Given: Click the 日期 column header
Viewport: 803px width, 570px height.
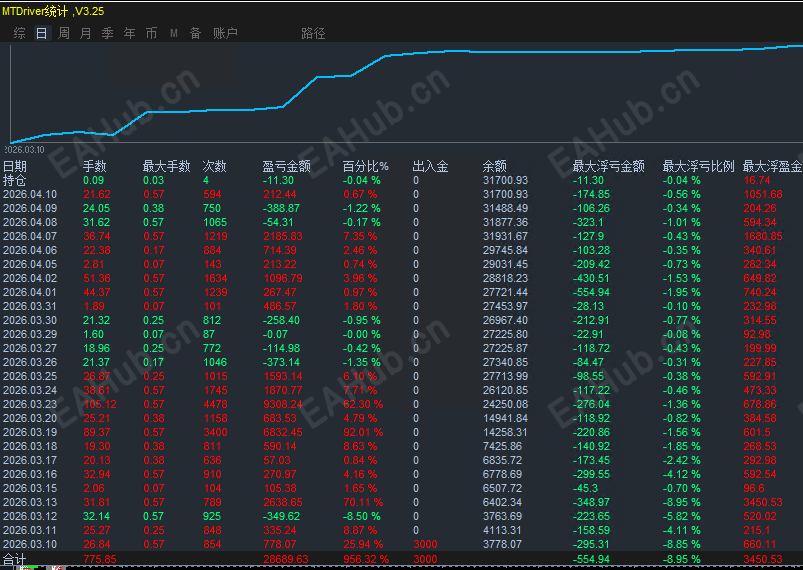Looking at the screenshot, I should [15, 166].
